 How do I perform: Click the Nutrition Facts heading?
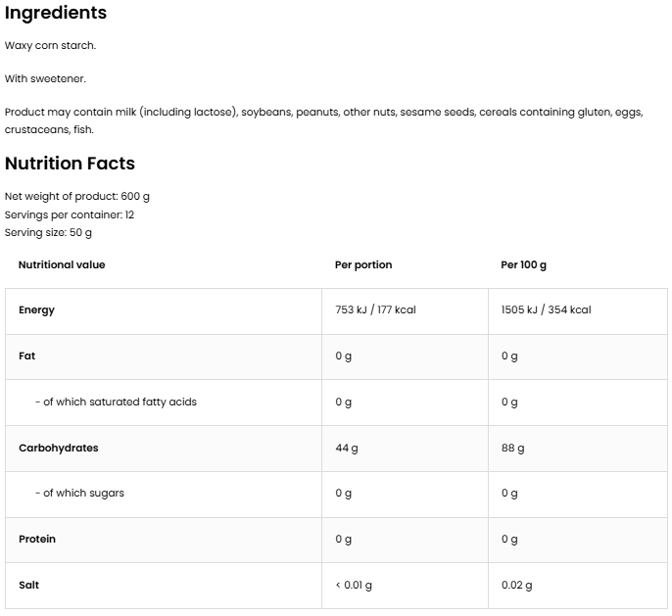pyautogui.click(x=70, y=164)
